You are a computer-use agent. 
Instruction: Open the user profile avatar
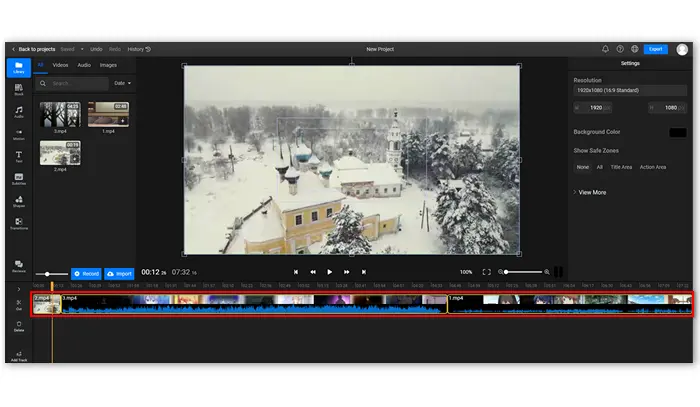click(682, 49)
